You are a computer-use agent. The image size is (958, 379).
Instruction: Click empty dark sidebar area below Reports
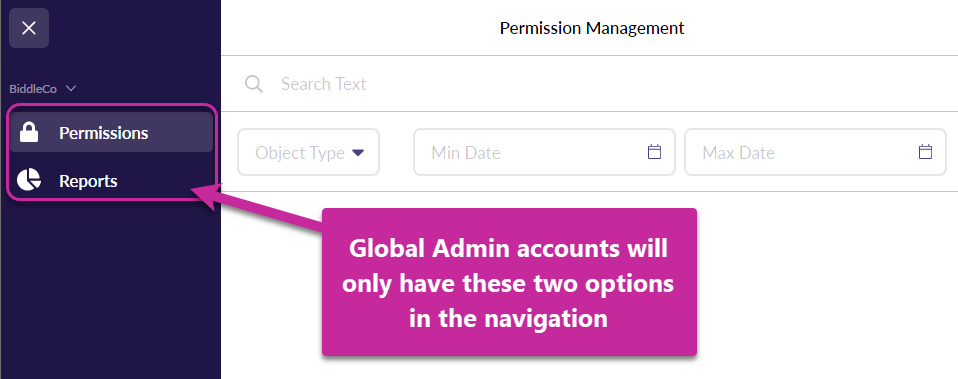[110, 287]
